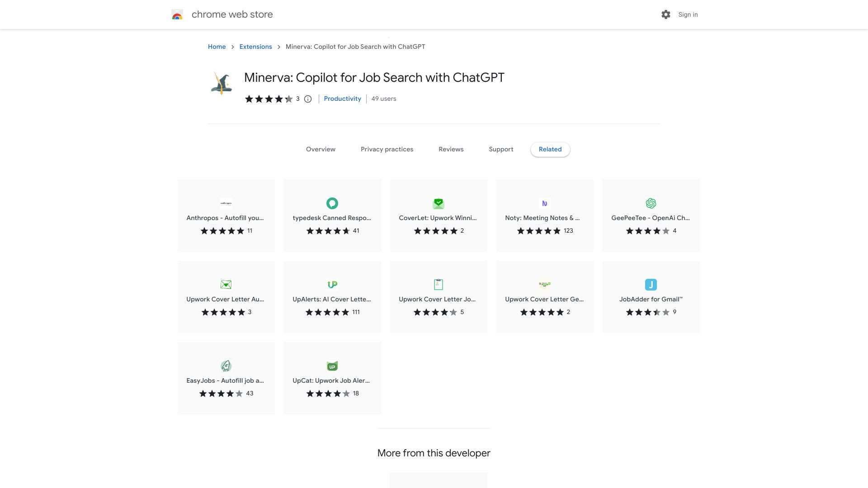
Task: Click the UpCat Upwork Job Alerts icon
Action: (x=332, y=366)
